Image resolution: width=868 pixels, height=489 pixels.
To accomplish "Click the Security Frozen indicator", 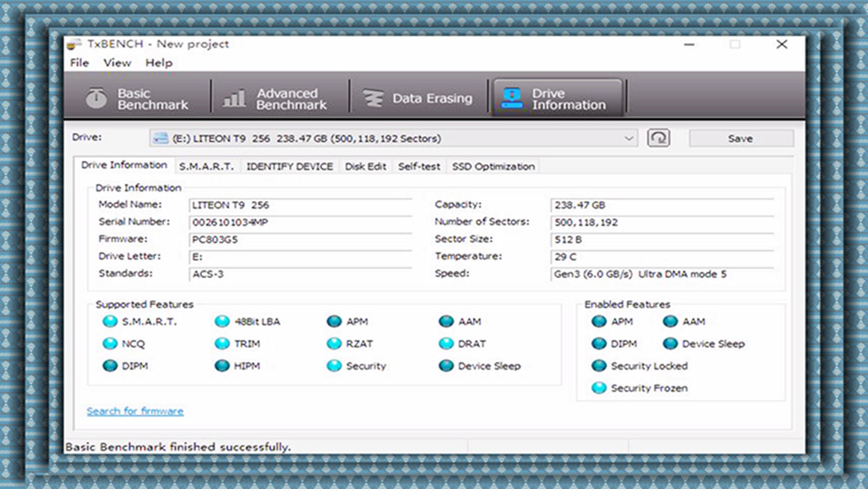I will [x=599, y=388].
